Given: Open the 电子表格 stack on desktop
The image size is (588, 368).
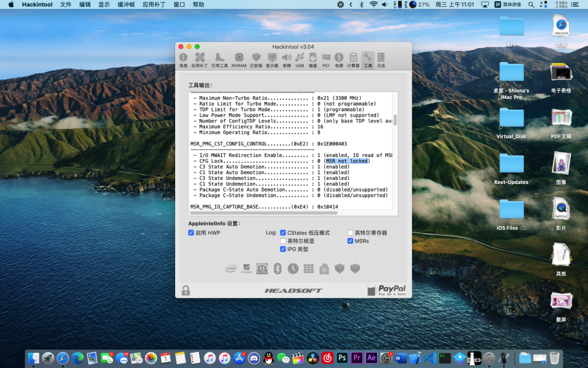Looking at the screenshot, I should 561,72.
